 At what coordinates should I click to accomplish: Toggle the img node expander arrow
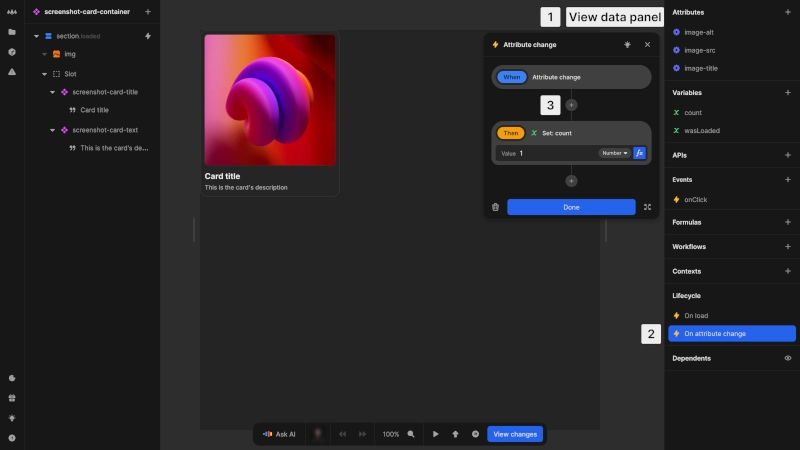pos(44,54)
